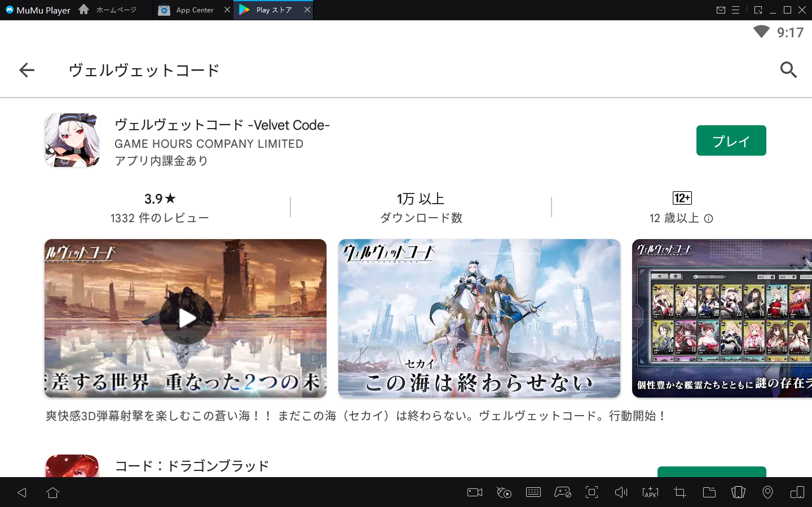View the この海は終わらせない screenshot
812x507 pixels.
(479, 318)
